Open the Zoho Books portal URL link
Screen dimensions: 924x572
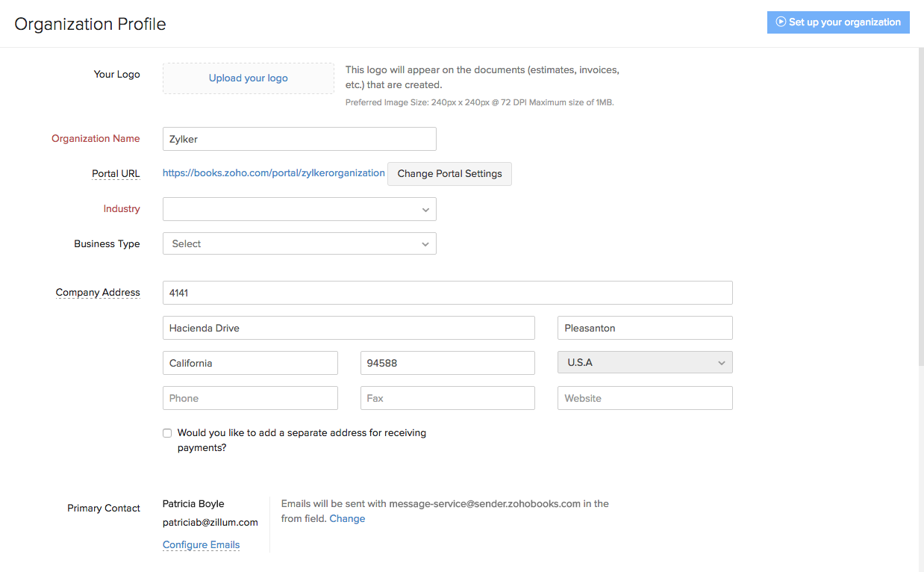(x=274, y=173)
